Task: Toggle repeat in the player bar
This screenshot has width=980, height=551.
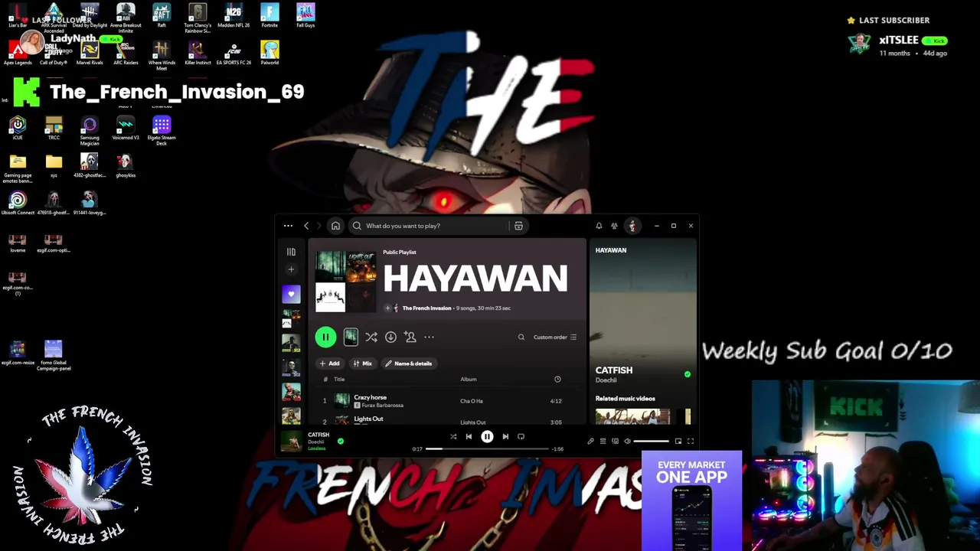Action: pyautogui.click(x=521, y=436)
